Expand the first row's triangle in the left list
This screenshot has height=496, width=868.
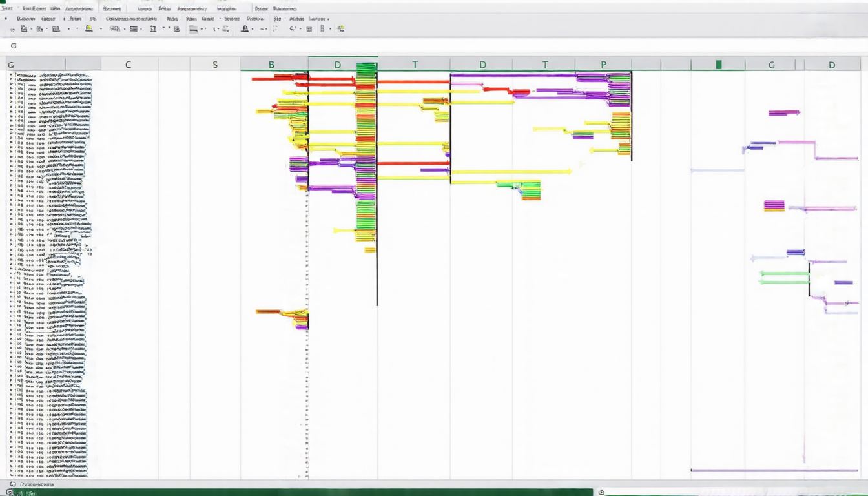click(12, 75)
